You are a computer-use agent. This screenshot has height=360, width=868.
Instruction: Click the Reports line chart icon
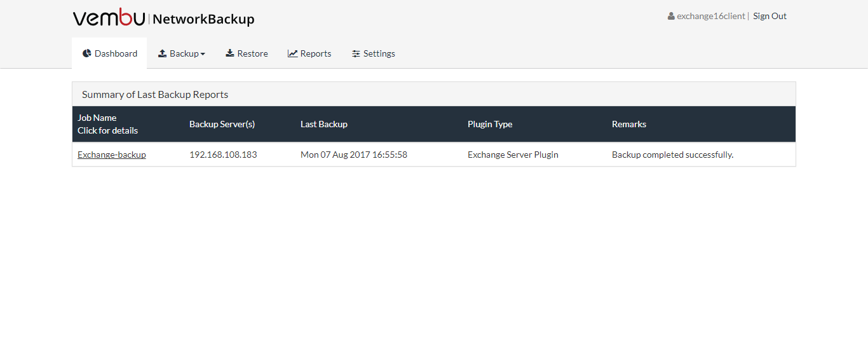click(292, 53)
